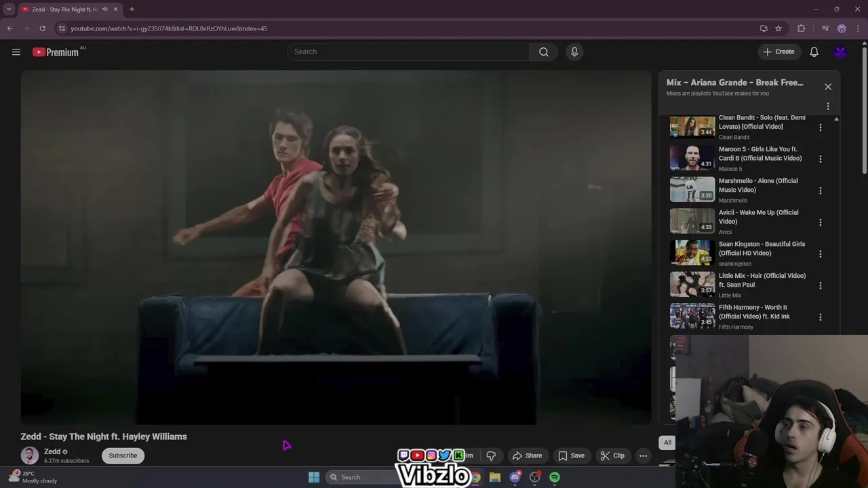Open a new browser tab
This screenshot has height=488, width=868.
pos(132,9)
